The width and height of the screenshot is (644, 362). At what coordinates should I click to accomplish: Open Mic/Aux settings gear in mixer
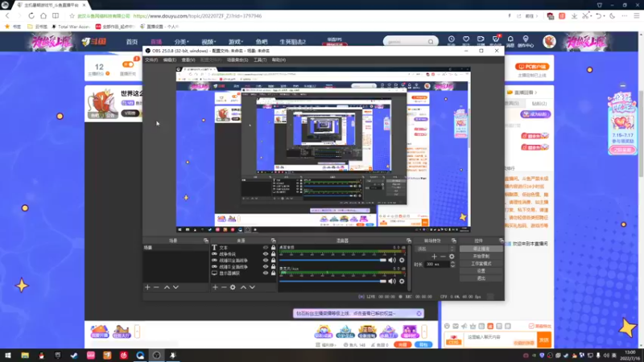[x=402, y=281]
